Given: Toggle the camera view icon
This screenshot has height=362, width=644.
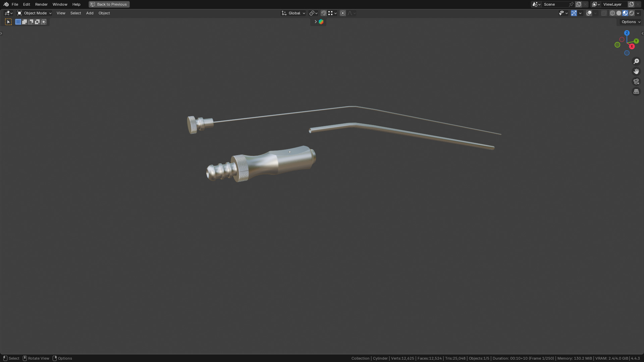Looking at the screenshot, I should 636,81.
